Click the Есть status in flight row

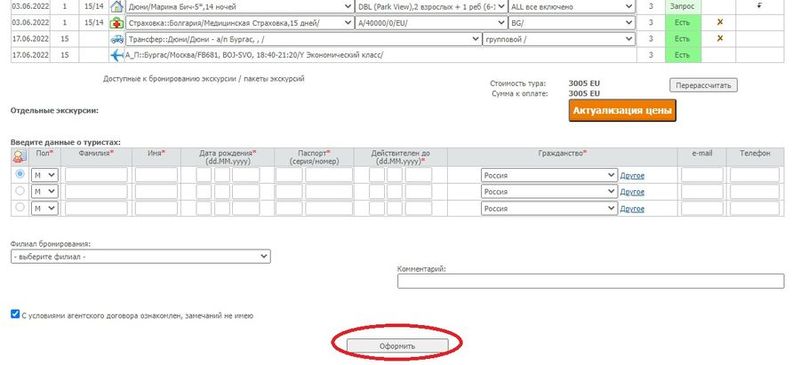(x=683, y=55)
